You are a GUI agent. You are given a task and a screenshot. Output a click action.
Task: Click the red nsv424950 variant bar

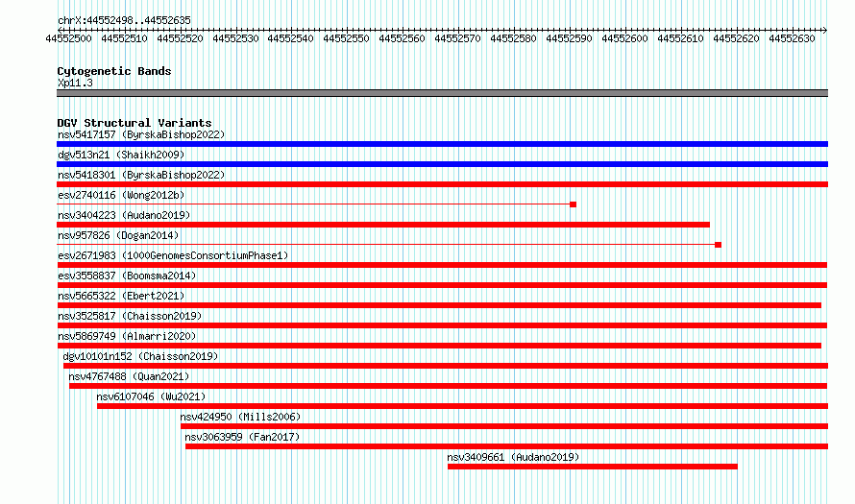(x=504, y=426)
